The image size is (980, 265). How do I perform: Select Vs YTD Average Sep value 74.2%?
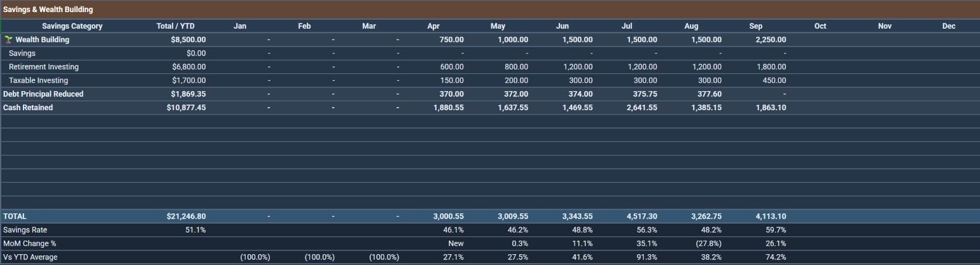click(x=776, y=257)
